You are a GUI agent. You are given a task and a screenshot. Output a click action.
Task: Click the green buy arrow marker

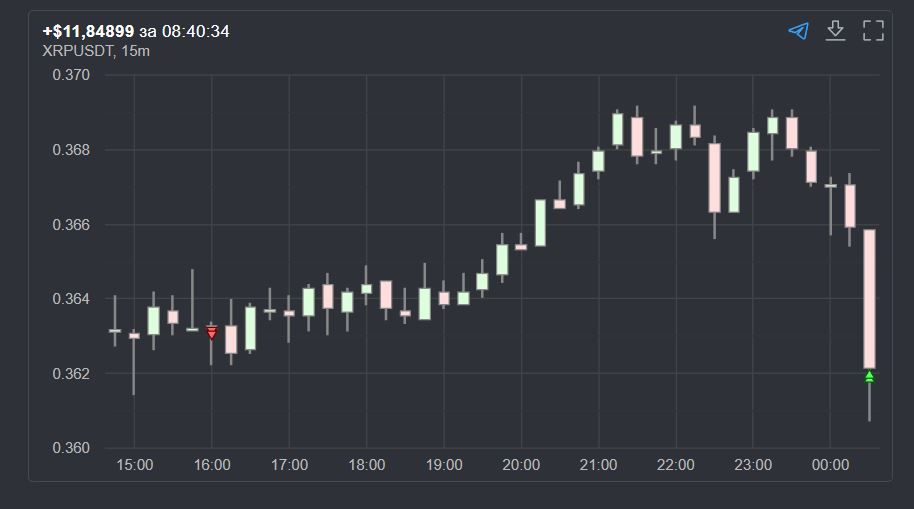(869, 376)
